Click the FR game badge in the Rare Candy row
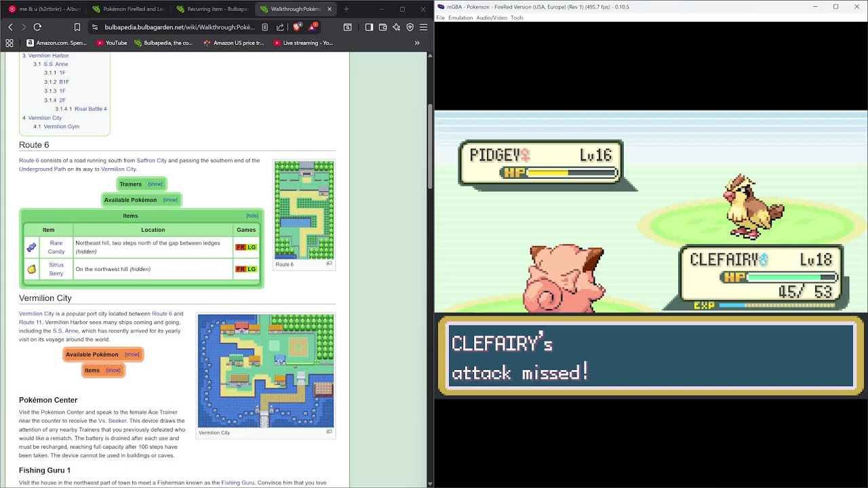 coord(241,247)
